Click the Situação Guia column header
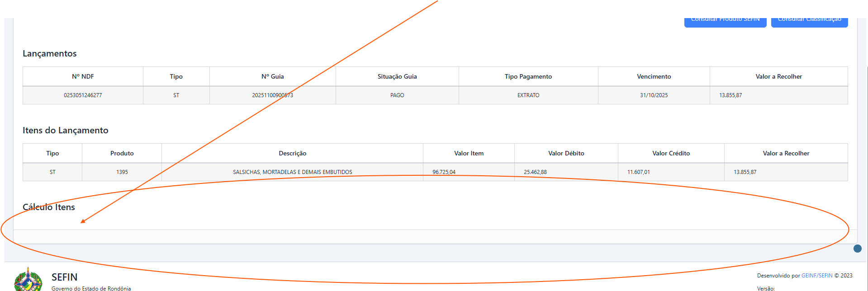The image size is (868, 291). pos(397,76)
